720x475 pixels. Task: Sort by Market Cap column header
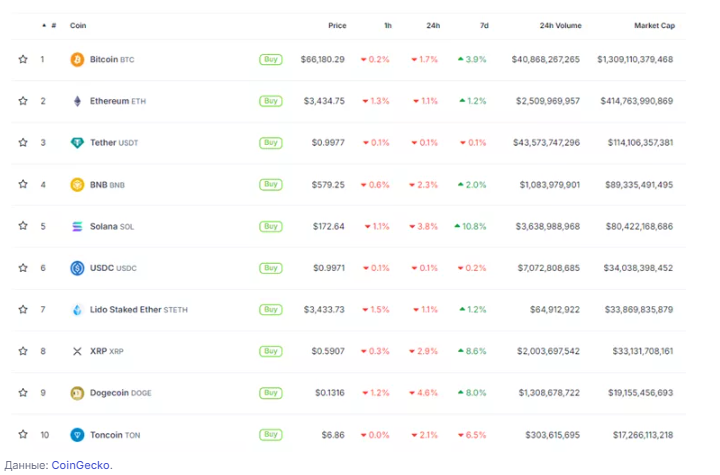tap(654, 26)
